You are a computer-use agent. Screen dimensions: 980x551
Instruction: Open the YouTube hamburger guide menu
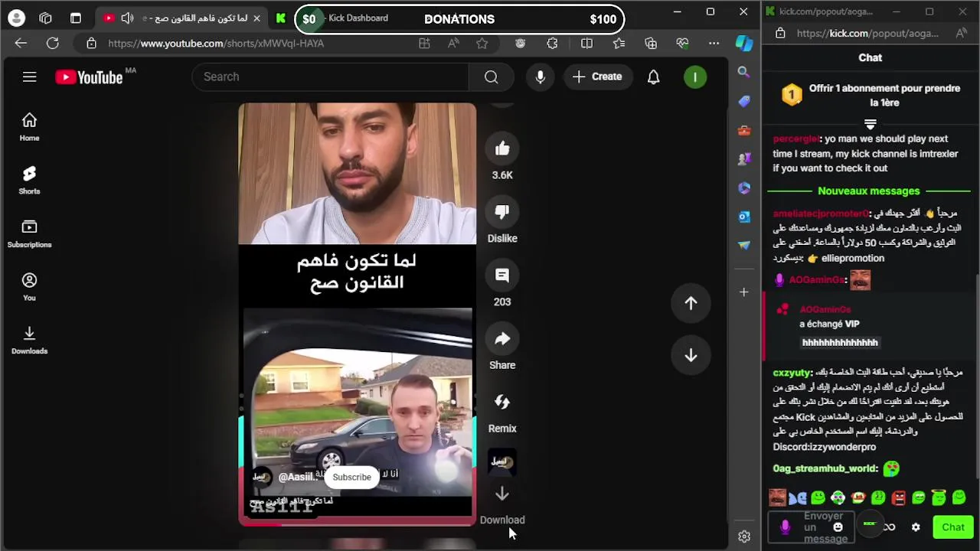click(x=29, y=77)
